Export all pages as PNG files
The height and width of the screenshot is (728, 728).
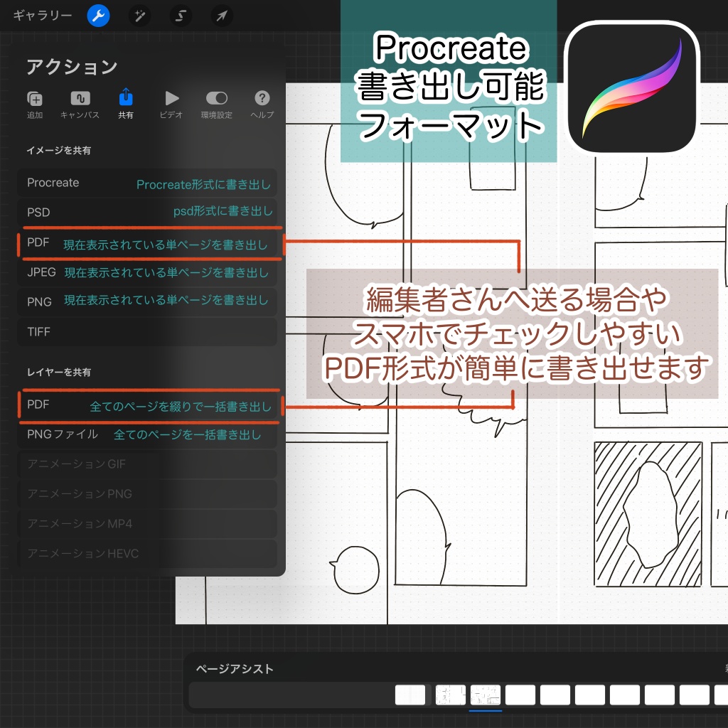tap(147, 434)
